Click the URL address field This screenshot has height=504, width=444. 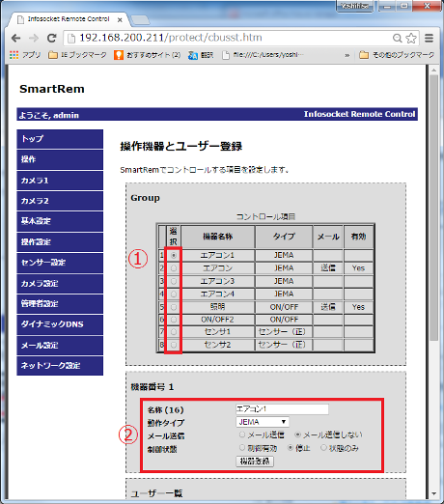tap(229, 38)
